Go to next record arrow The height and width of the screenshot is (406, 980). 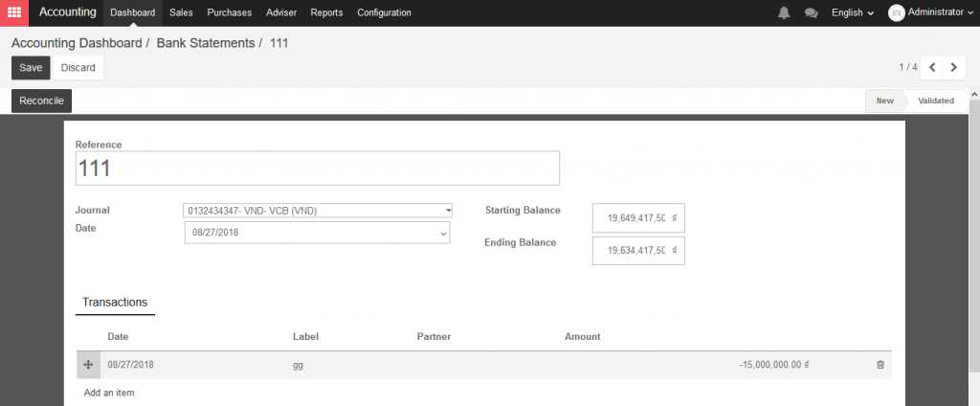pos(954,68)
